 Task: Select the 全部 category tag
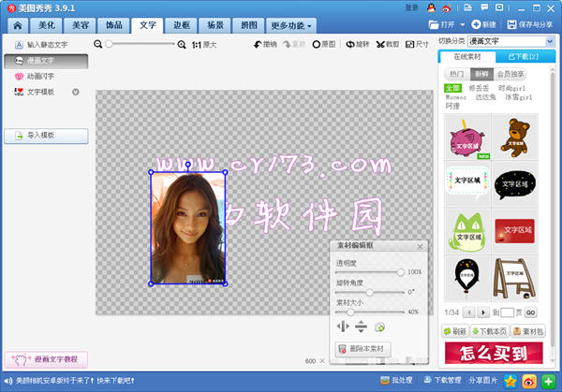tap(453, 88)
